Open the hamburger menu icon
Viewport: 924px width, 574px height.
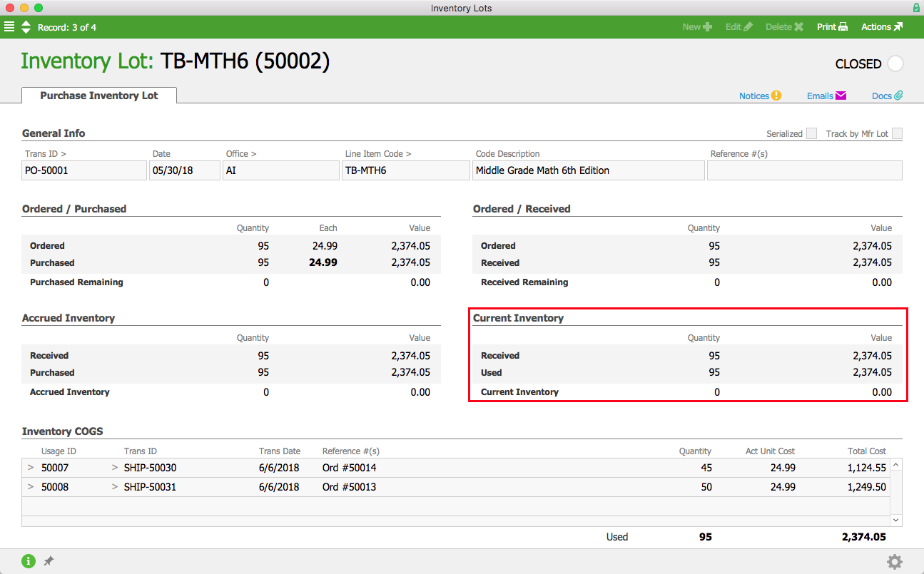click(9, 27)
